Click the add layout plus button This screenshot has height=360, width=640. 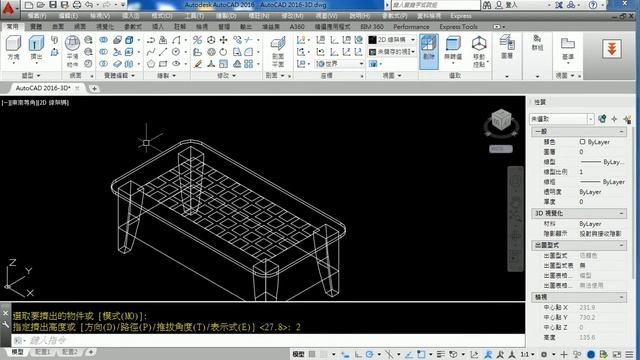pos(91,352)
